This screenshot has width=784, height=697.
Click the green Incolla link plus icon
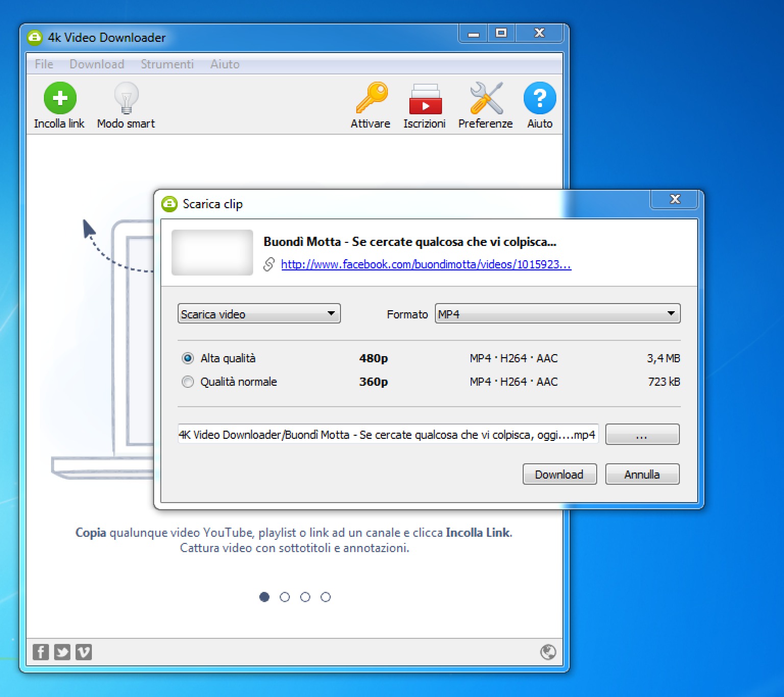point(60,97)
